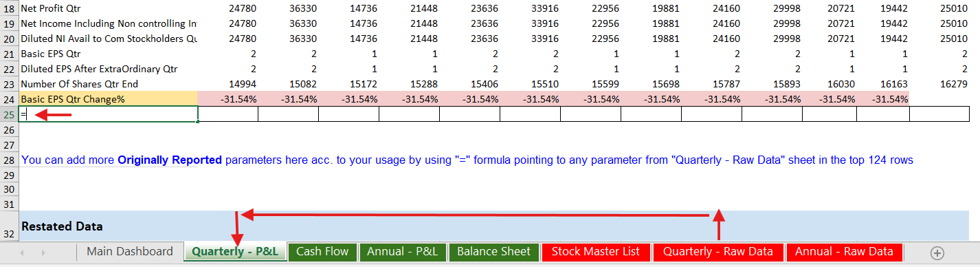Select Net Profit Qtr value 19442
Screen dimensions: 980x267
pos(883,10)
